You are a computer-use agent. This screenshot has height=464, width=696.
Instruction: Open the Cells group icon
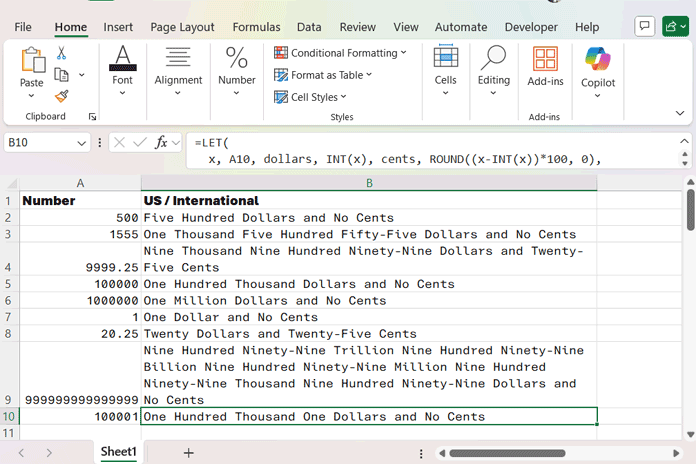coord(446,56)
